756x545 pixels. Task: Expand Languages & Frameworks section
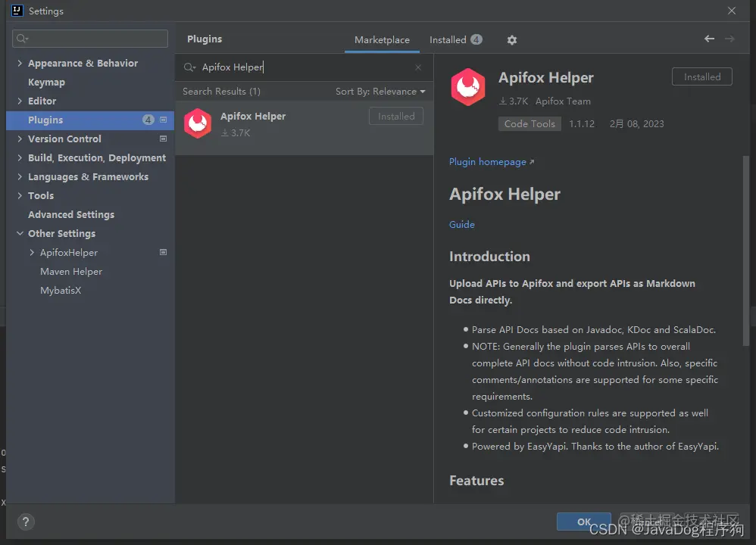click(x=20, y=176)
